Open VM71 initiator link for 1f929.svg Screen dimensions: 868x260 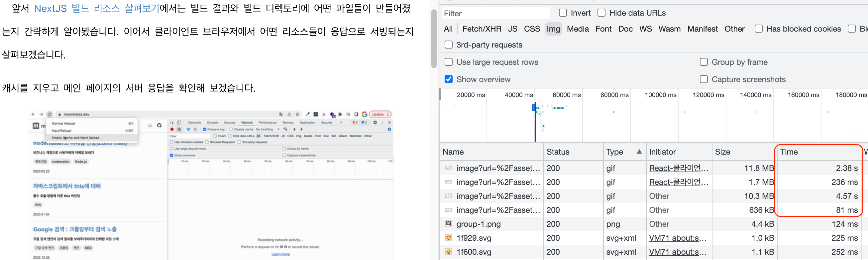point(678,238)
